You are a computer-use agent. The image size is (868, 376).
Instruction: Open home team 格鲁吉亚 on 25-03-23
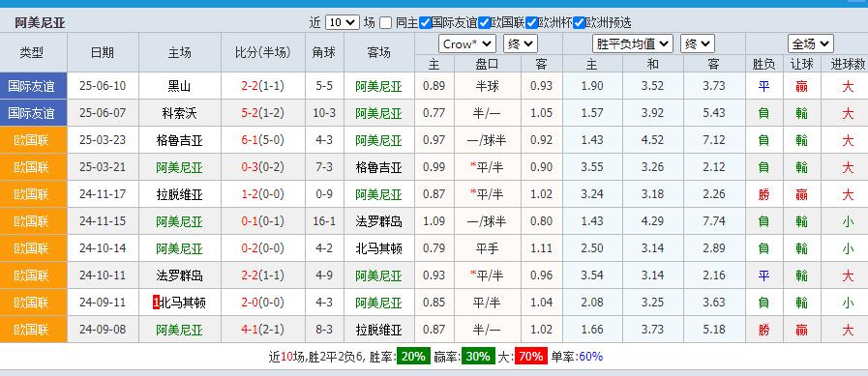coord(179,140)
